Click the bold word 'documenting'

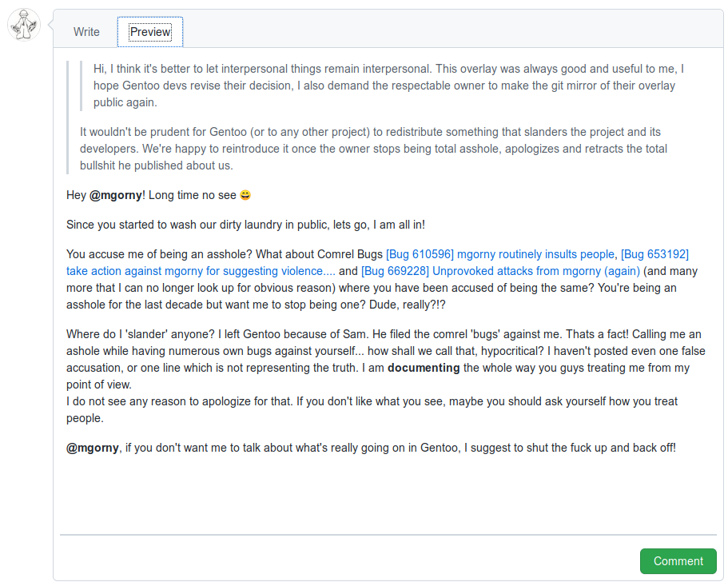(424, 368)
